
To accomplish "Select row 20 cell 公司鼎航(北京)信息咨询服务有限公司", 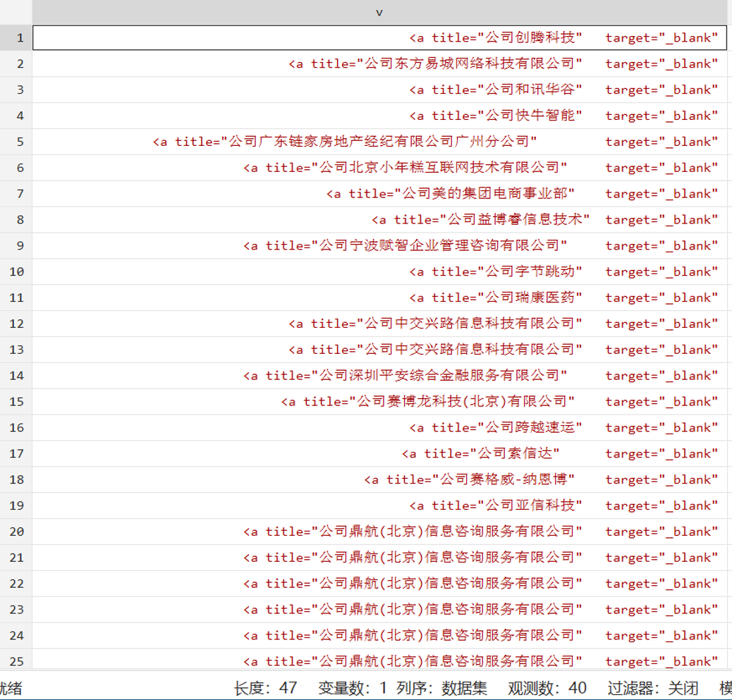I will [379, 532].
